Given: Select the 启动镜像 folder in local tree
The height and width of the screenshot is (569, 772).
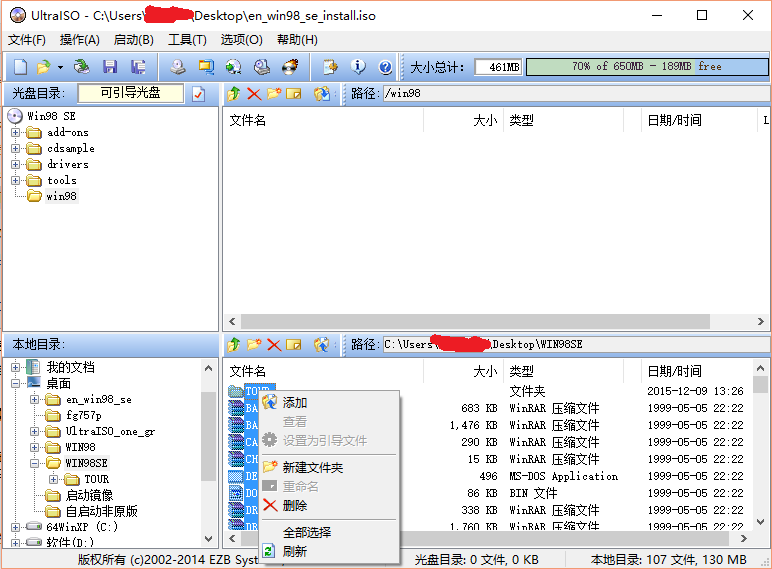Looking at the screenshot, I should click(89, 495).
